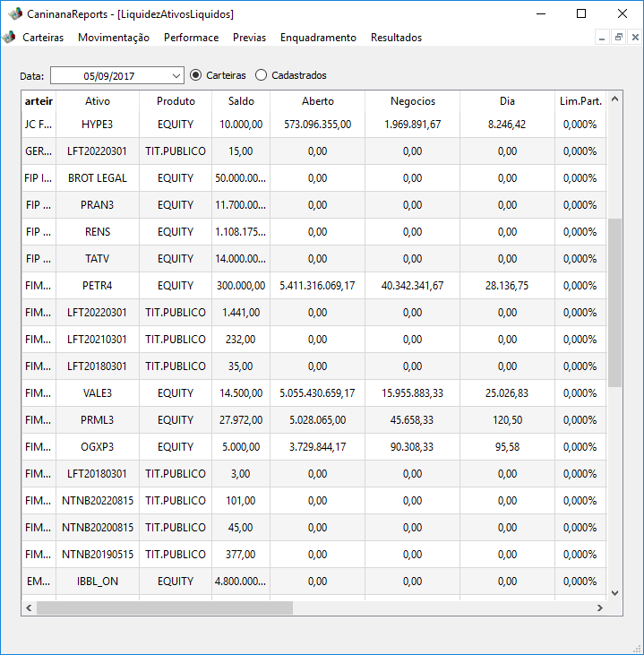The image size is (644, 655).
Task: Restore the inner child window
Action: [x=619, y=38]
